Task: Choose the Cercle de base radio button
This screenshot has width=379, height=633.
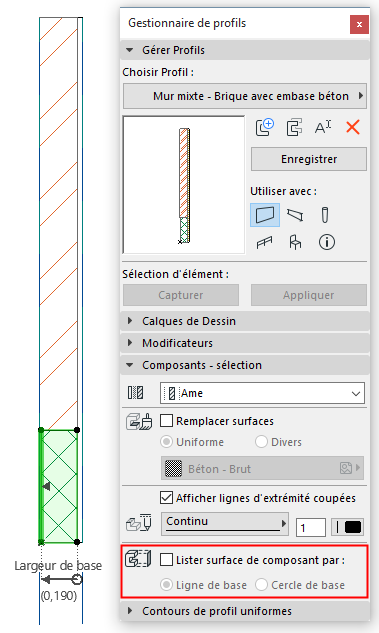Action: click(261, 585)
